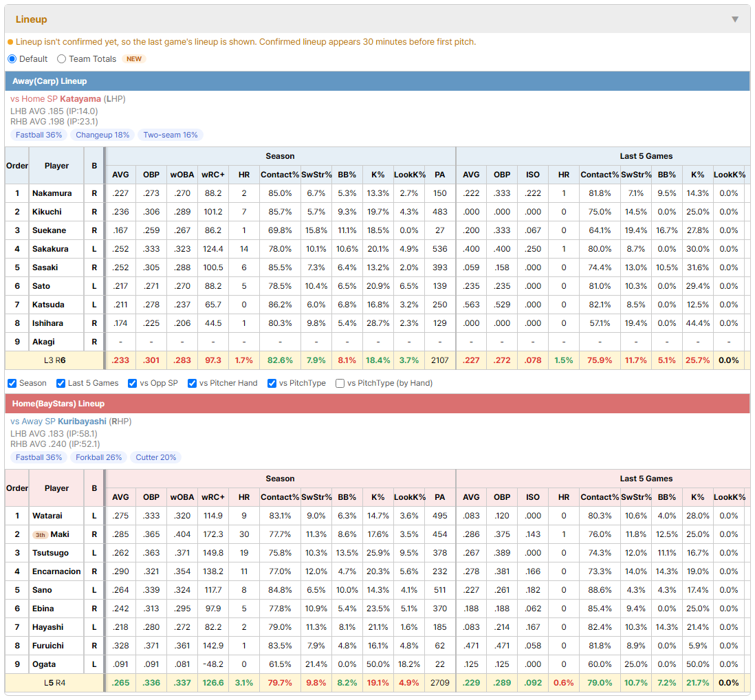This screenshot has height=700, width=755.
Task: Click player name Encarnacion
Action: [56, 571]
